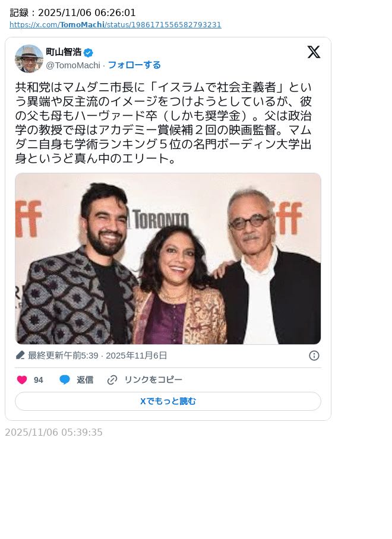Screen dimensions: 392x539
Task: Click the blue verified badge
Action: coord(88,53)
